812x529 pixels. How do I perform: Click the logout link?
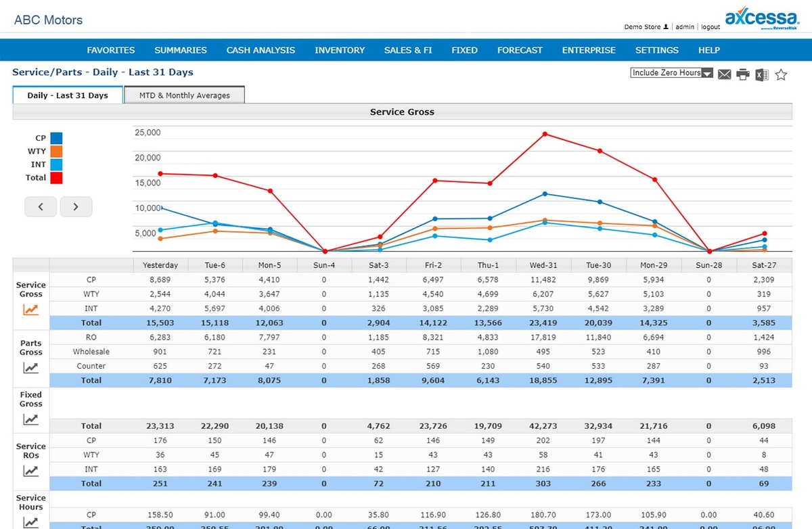(x=710, y=27)
